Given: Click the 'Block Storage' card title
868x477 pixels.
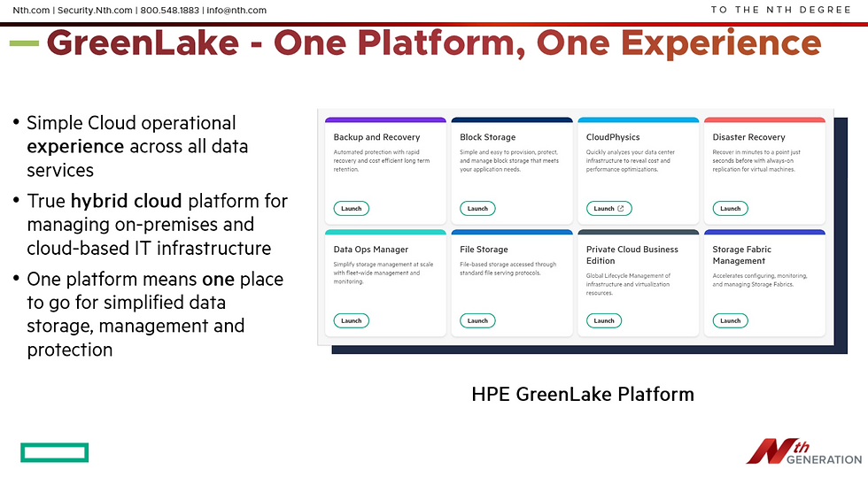Looking at the screenshot, I should tap(487, 137).
